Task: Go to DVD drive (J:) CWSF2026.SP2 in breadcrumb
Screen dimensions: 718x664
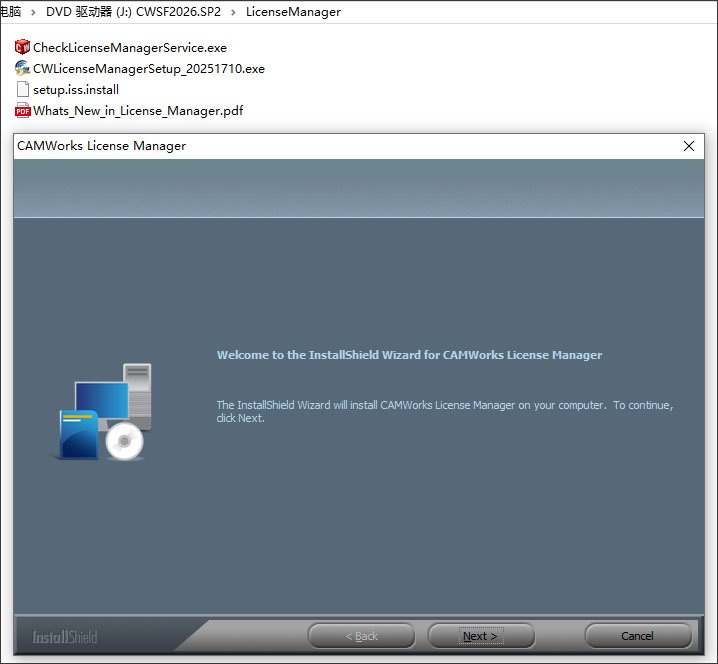Action: 133,11
